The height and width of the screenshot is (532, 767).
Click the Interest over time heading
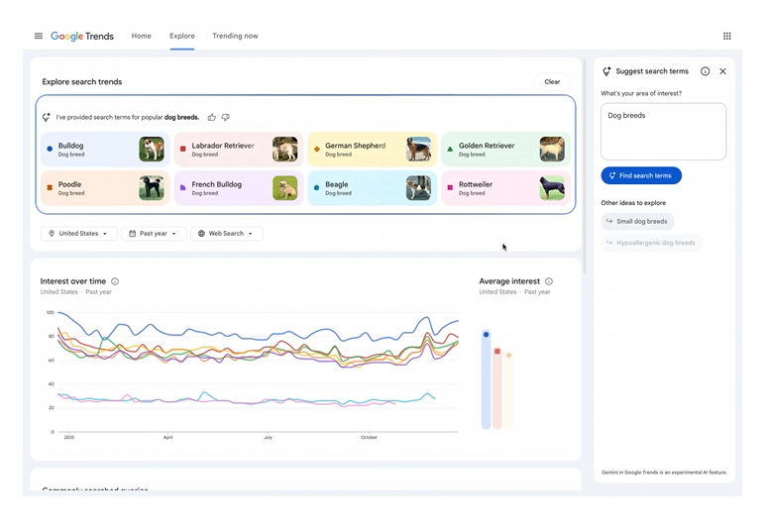tap(73, 281)
